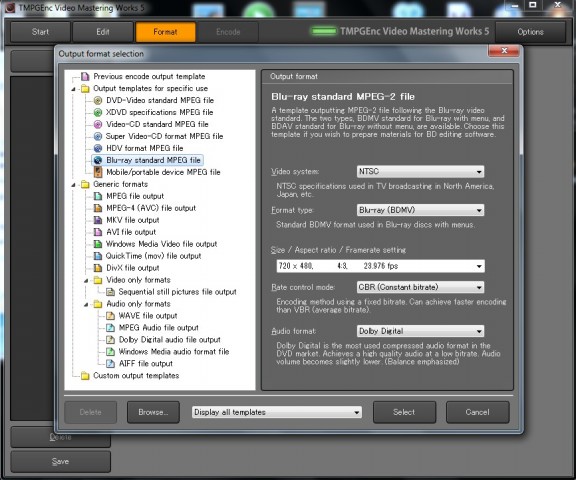
Task: Click the Sequential still pictures icon
Action: 110,292
